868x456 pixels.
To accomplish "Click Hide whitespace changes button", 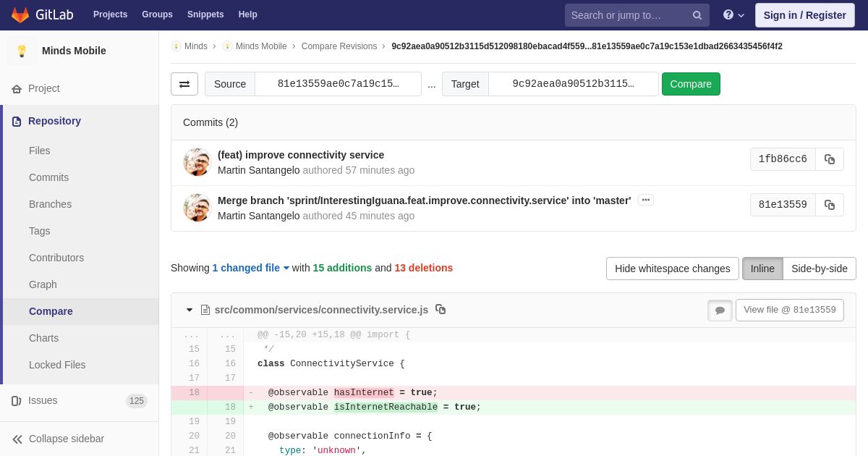I will coord(672,269).
